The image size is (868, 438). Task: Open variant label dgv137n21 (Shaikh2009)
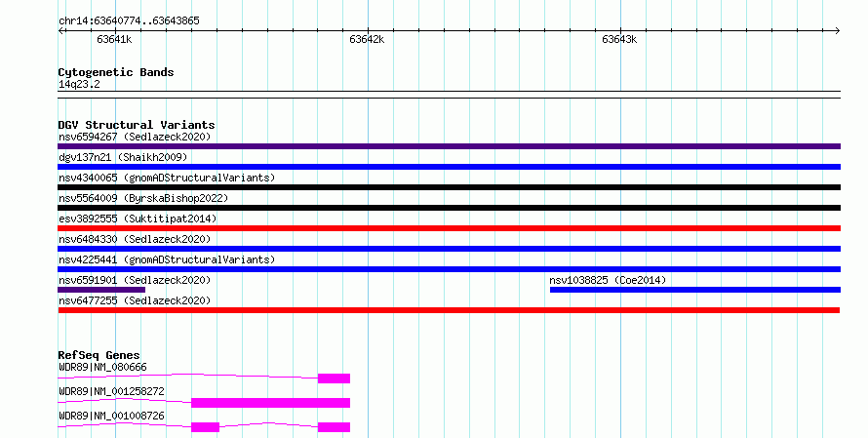[x=123, y=157]
